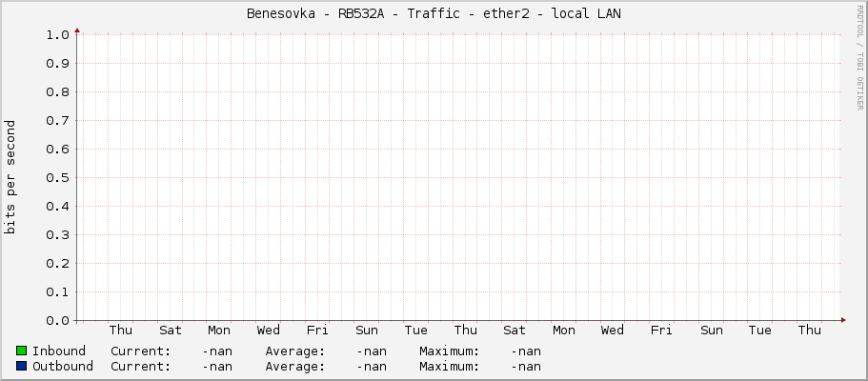Click the Inbound Maximum '-nan' value

coord(526,351)
